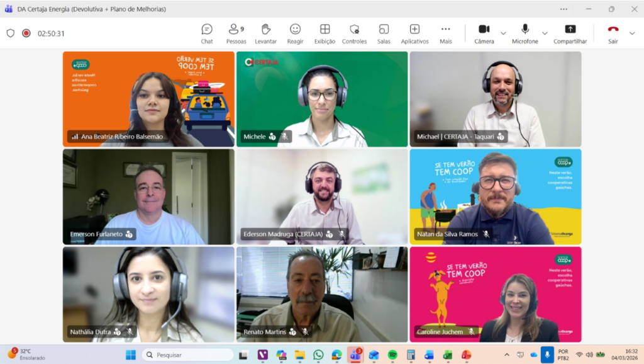644x364 pixels.
Task: Open the Reagir reactions picker
Action: click(295, 33)
